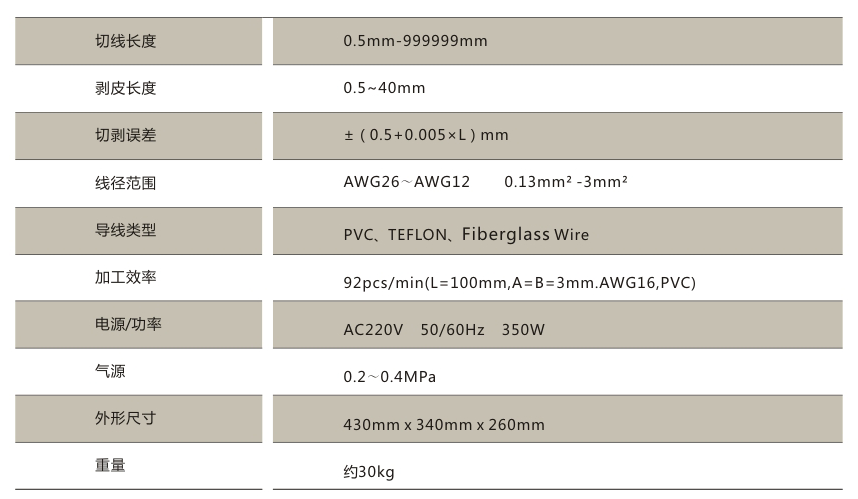Select the PVC, TEFLON, Fiberglass Wire text
This screenshot has width=858, height=499.
(465, 235)
